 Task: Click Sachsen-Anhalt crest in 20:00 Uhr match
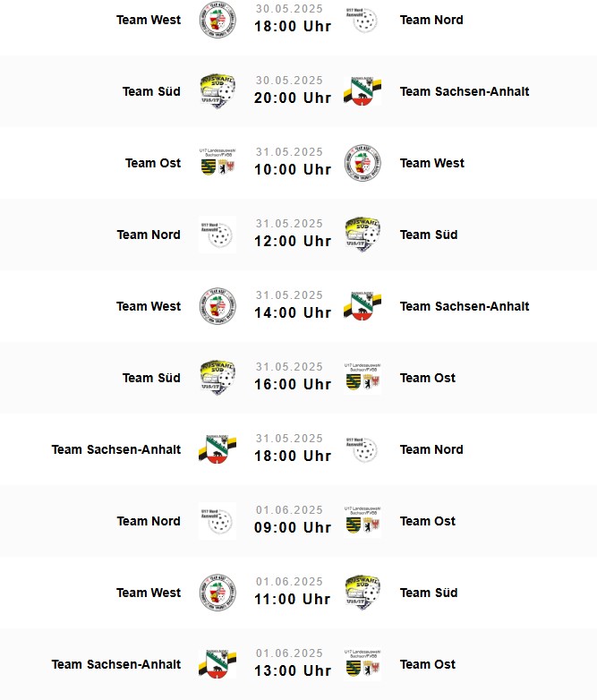pyautogui.click(x=362, y=91)
